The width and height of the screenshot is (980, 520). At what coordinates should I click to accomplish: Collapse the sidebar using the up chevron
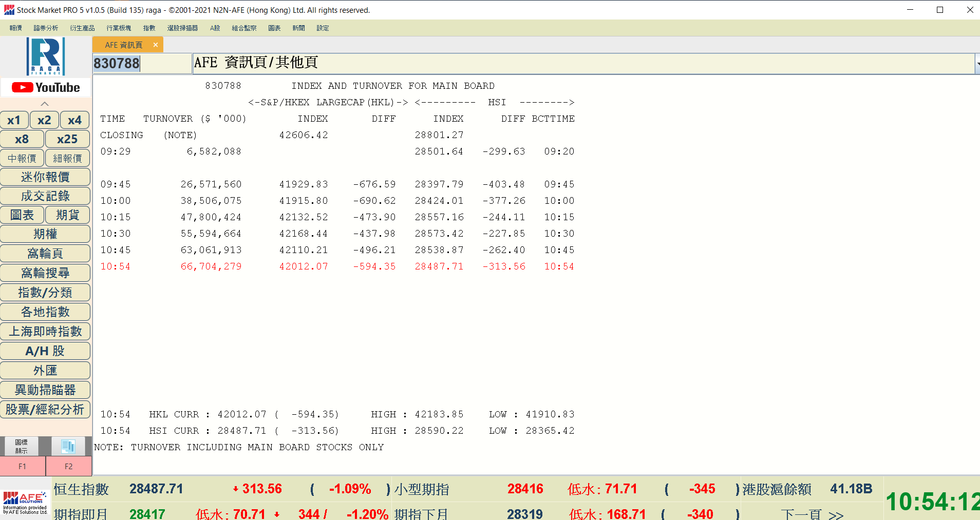tap(45, 104)
